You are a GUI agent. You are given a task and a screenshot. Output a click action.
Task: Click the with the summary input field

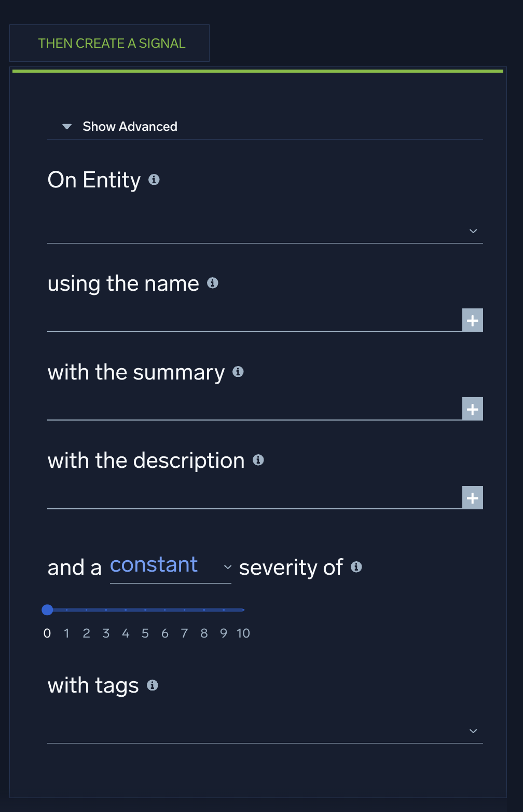pos(254,409)
